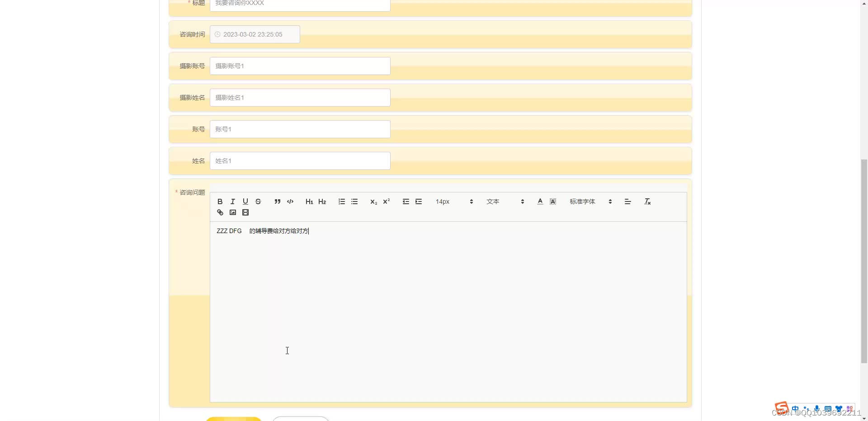Image resolution: width=868 pixels, height=421 pixels.
Task: Click the clock icon in 咨询时间 field
Action: pos(217,34)
